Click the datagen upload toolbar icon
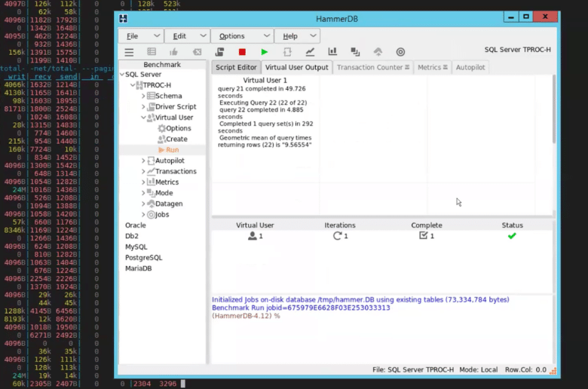 [378, 52]
